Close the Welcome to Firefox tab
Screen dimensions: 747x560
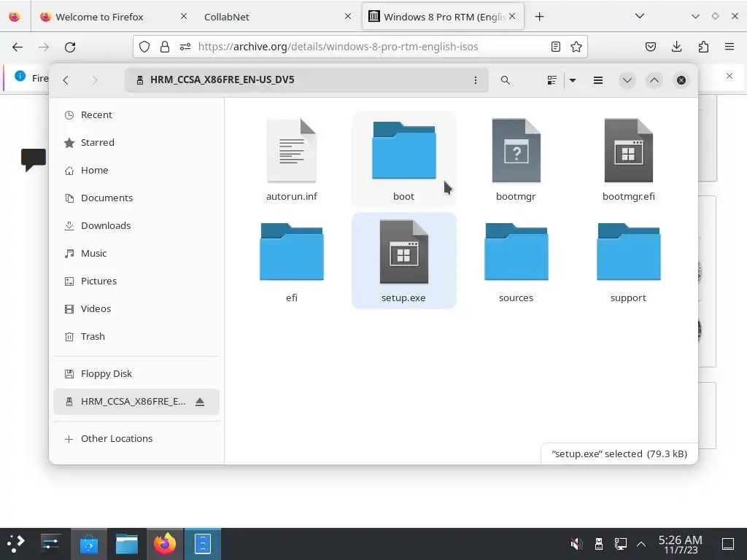click(x=183, y=16)
